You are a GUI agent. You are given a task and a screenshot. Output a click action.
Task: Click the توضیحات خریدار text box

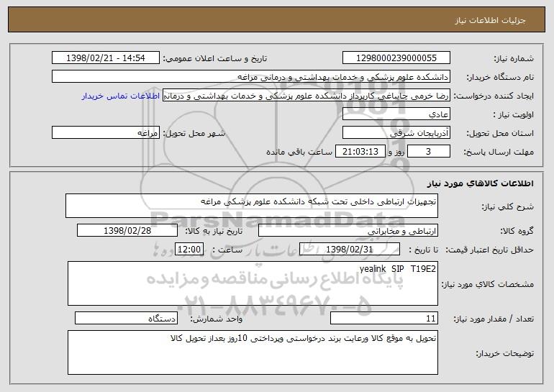tap(253, 352)
